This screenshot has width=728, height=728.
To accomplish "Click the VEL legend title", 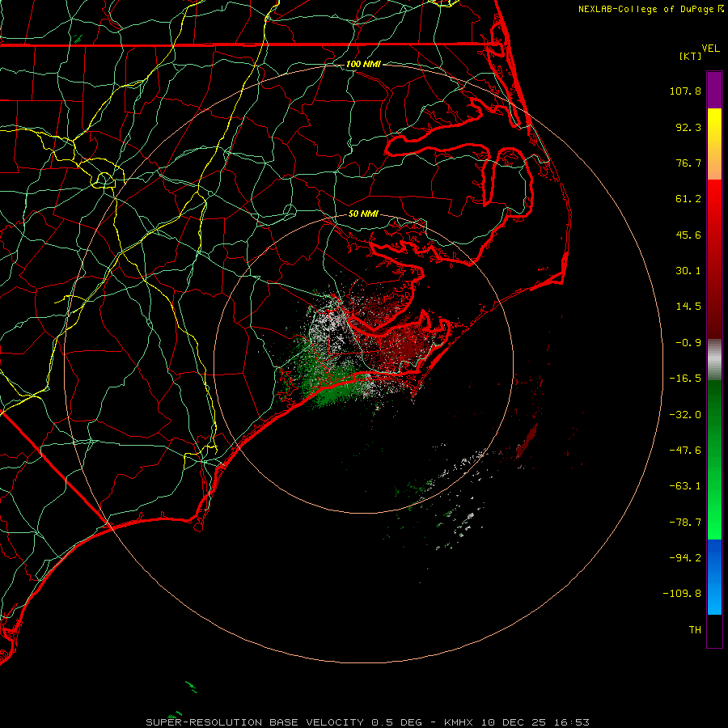I will 710,49.
